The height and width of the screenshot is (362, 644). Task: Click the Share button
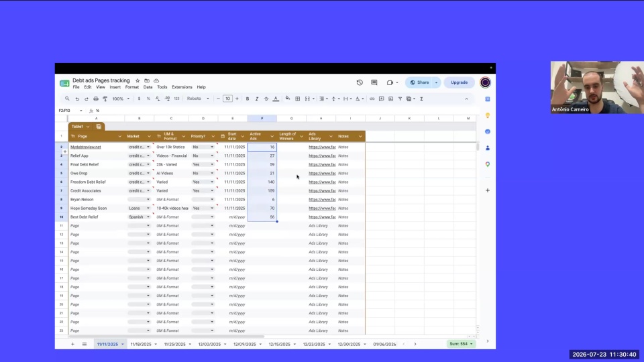tap(419, 82)
